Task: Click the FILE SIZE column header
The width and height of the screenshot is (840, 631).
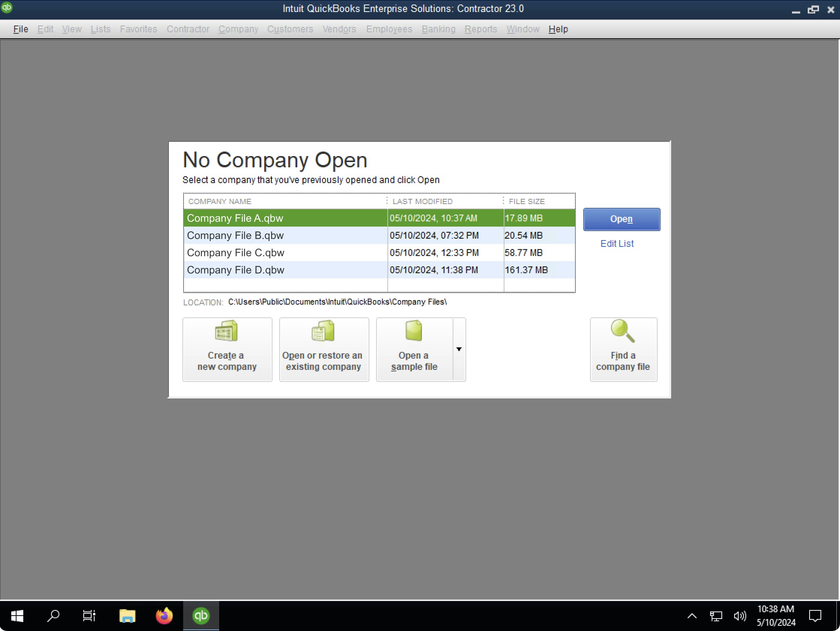Action: click(539, 201)
